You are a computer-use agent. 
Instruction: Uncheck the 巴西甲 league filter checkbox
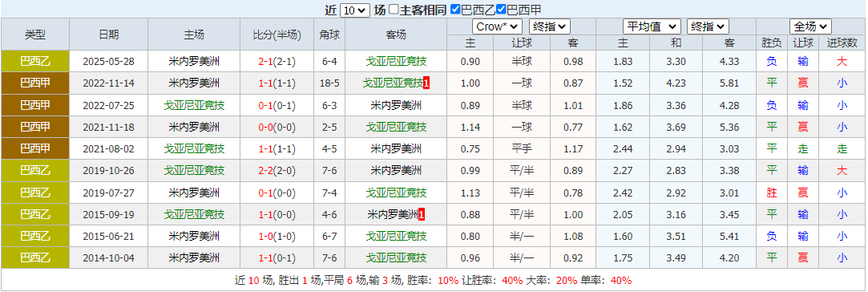(501, 10)
